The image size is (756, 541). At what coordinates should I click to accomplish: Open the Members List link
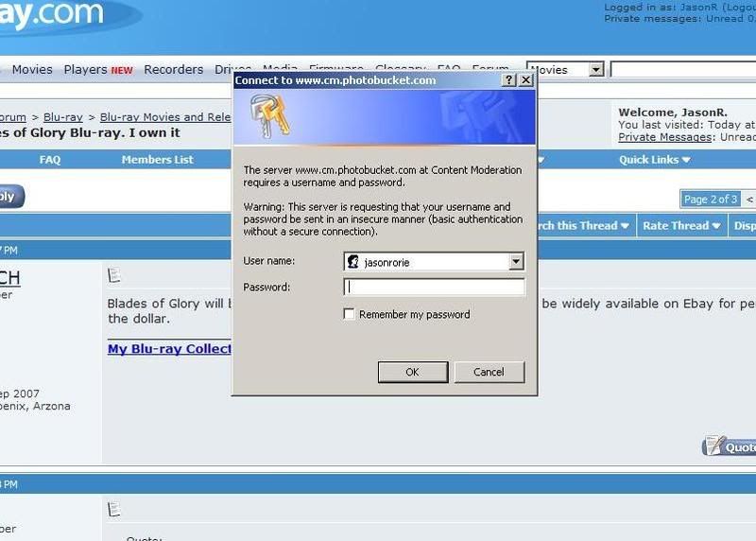157,160
